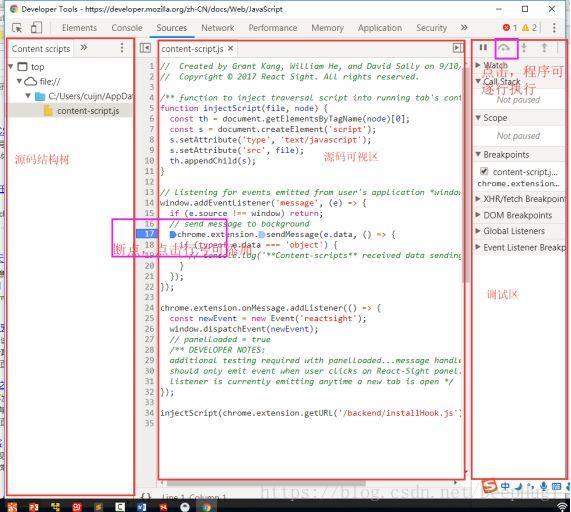Switch to the Performance tab

273,28
